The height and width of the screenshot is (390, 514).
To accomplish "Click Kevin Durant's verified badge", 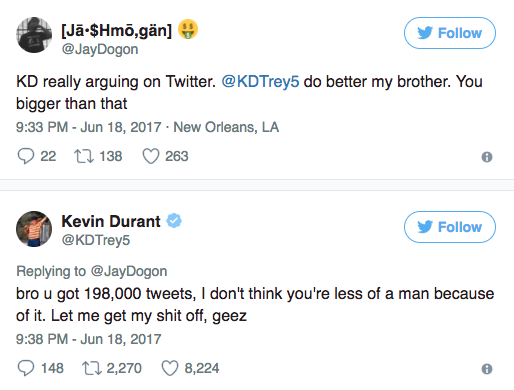I will [174, 221].
